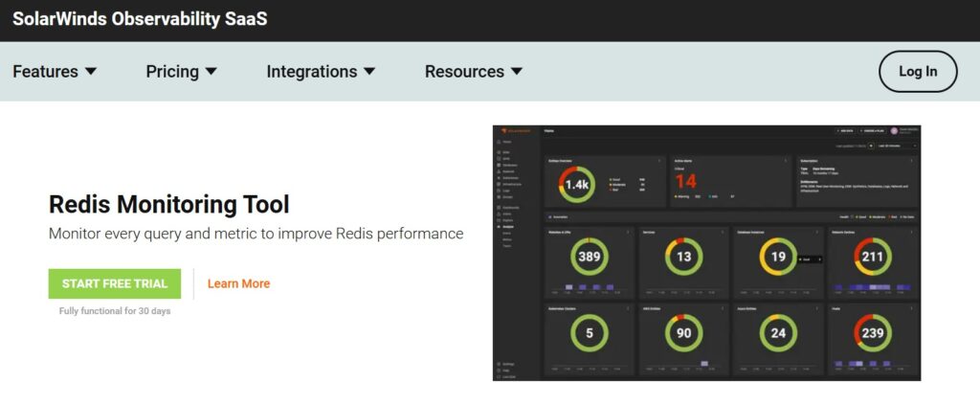Toggle the Anomalies switch in the dashboard
The image size is (980, 405).
[x=549, y=217]
